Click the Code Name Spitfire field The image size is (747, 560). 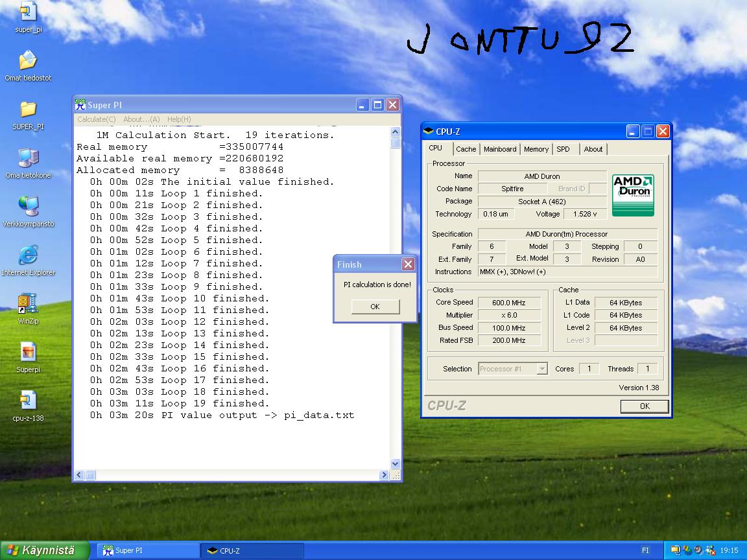click(513, 189)
